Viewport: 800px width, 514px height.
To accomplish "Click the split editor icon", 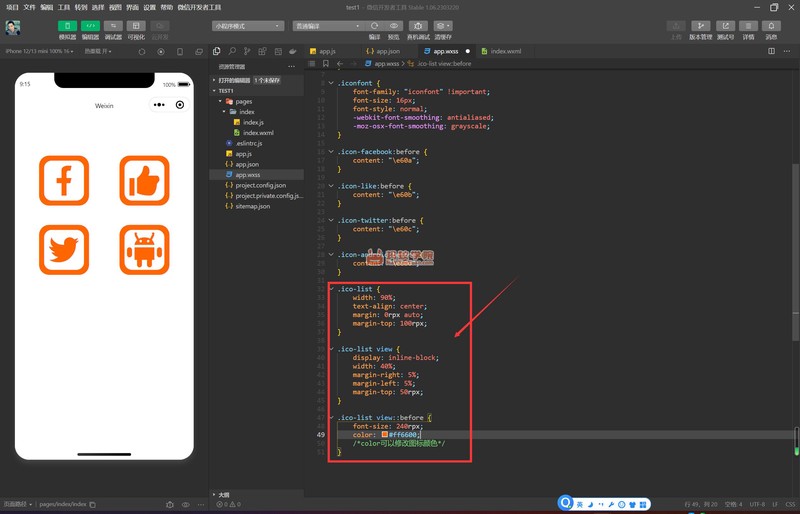I will point(771,51).
